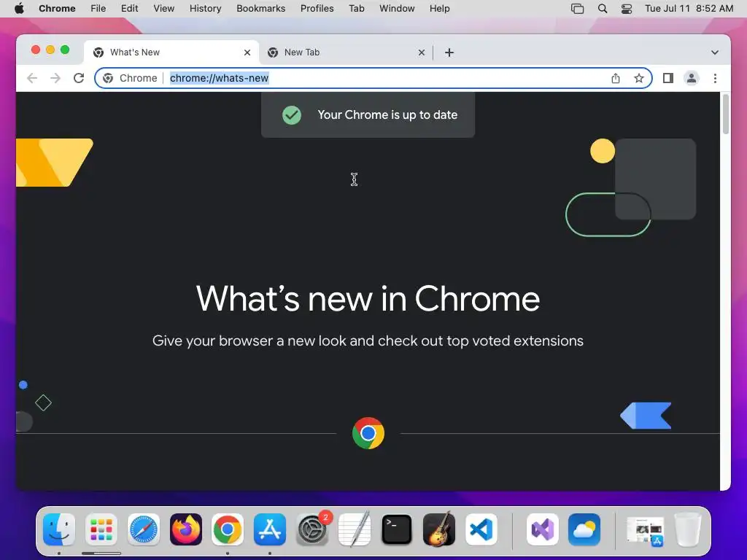Open the History menu
Image resolution: width=747 pixels, height=560 pixels.
[205, 9]
